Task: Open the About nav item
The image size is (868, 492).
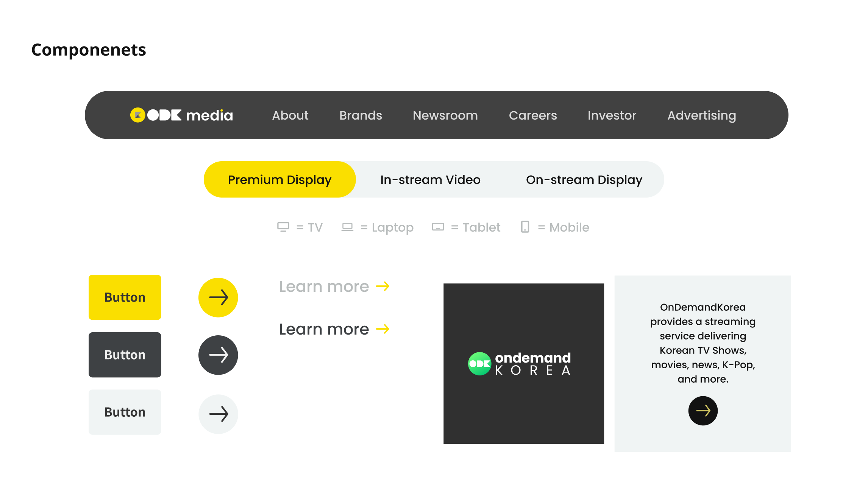Action: [290, 115]
